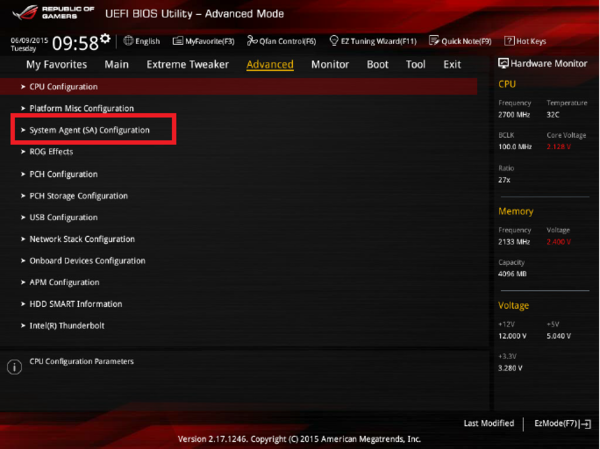Open ROG Effects settings
This screenshot has height=449, width=600.
[51, 152]
